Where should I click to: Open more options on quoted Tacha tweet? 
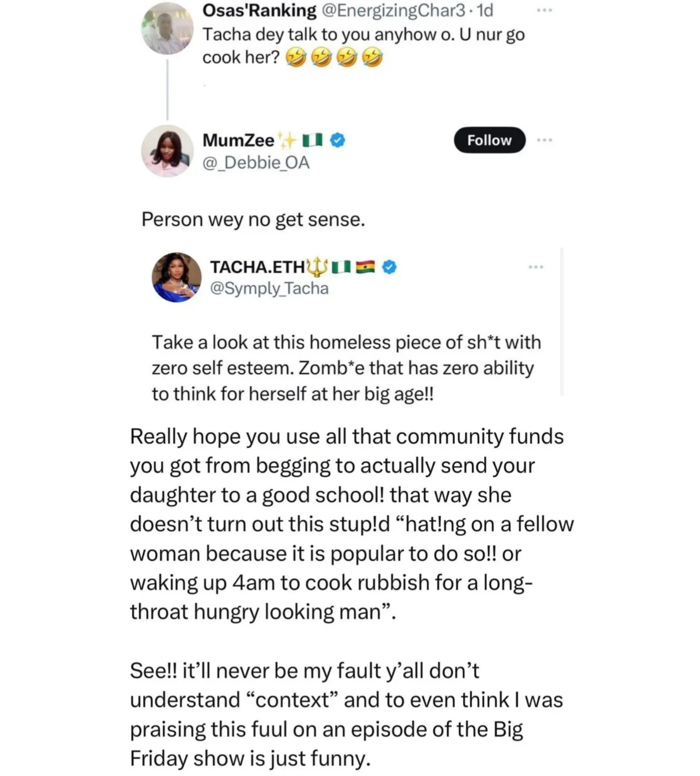click(536, 266)
